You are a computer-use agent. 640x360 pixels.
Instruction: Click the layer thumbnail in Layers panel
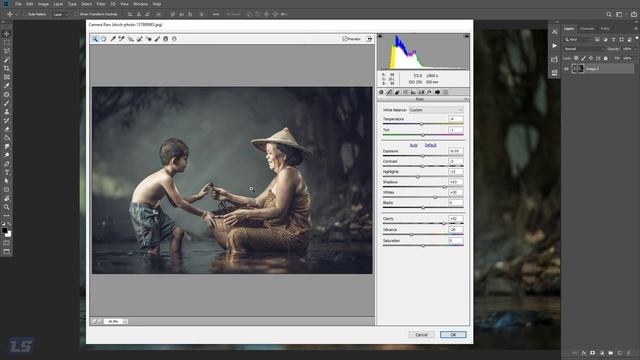coord(578,69)
